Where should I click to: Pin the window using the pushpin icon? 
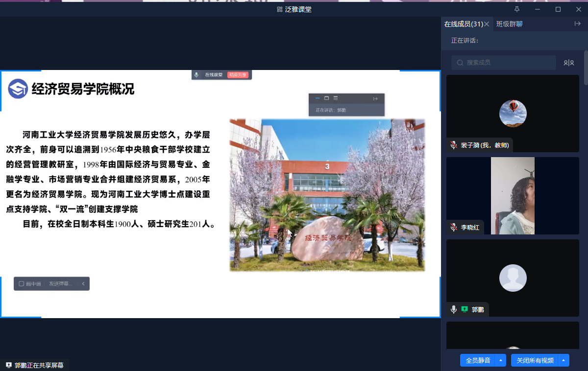tap(516, 9)
